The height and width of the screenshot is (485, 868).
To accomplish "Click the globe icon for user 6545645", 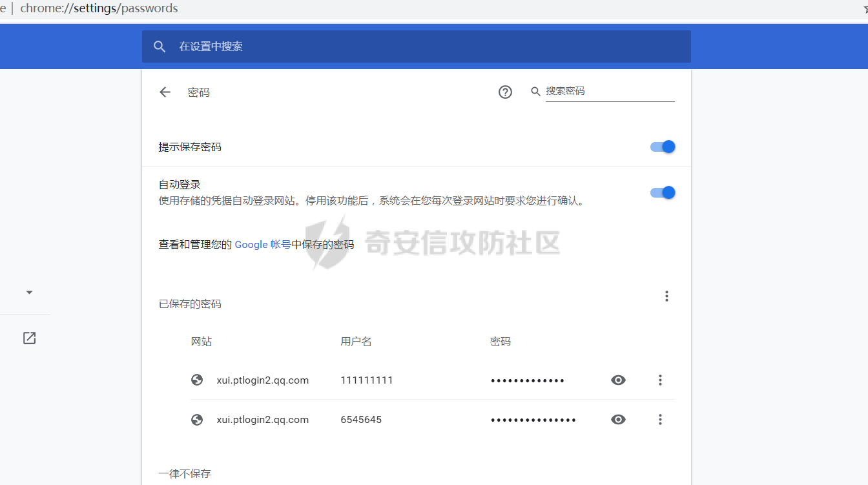I will (198, 420).
